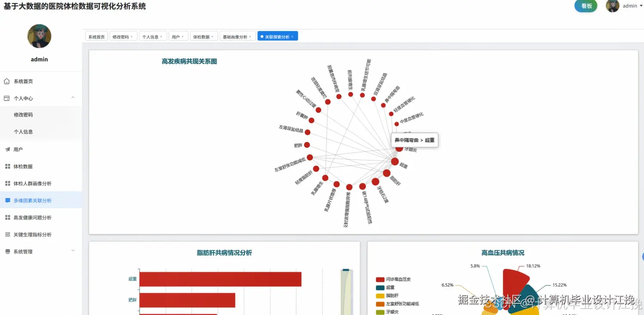Close the 关联探索分析 tab with its x
The width and height of the screenshot is (644, 315).
(292, 37)
